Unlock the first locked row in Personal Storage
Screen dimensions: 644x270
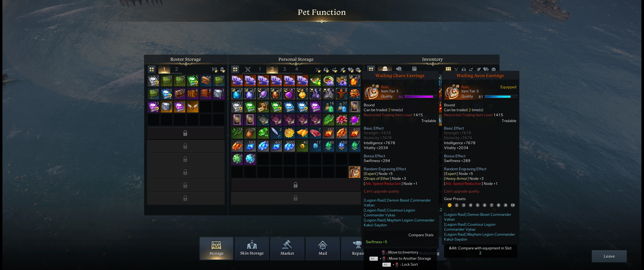[x=295, y=185]
